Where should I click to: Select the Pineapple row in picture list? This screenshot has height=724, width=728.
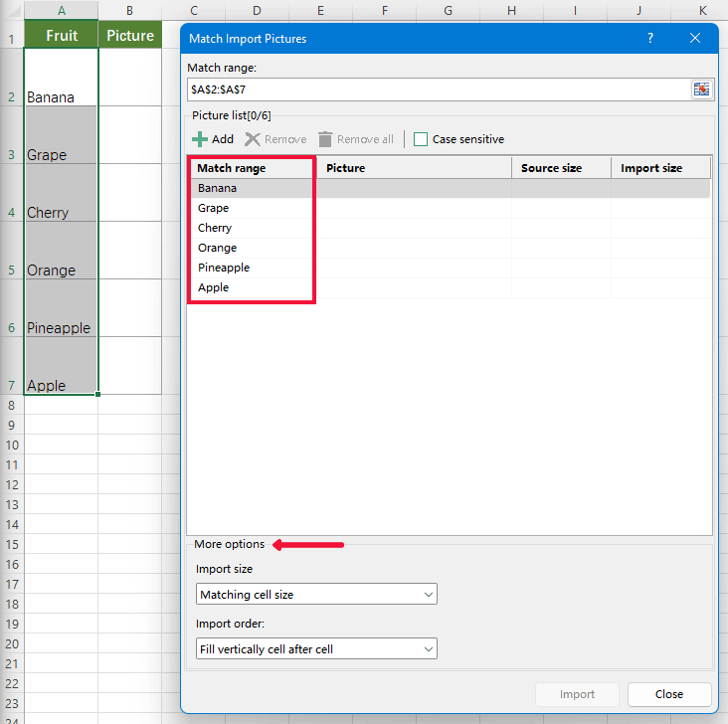[x=449, y=268]
